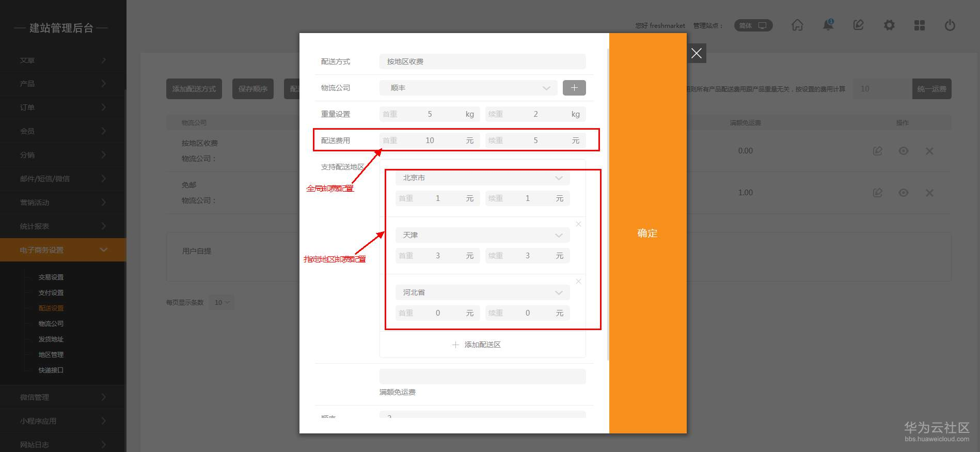Click 北京市 首重 fee field
The image size is (980, 452).
pyautogui.click(x=438, y=198)
